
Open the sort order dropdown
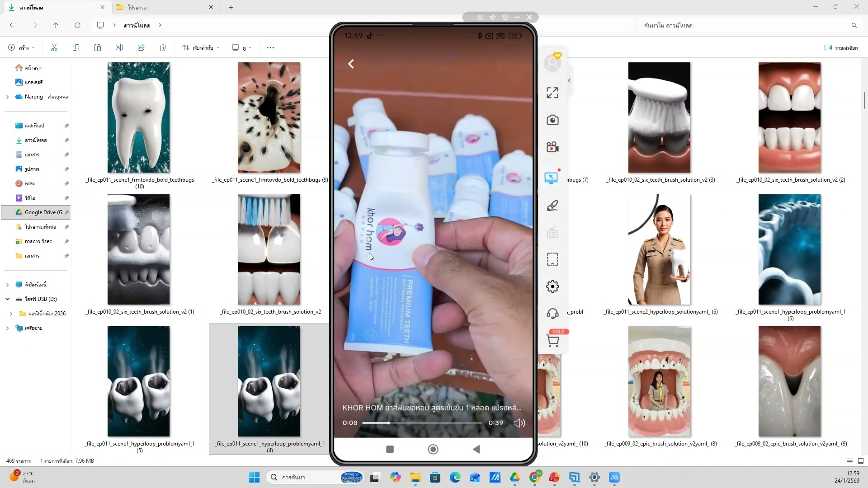[201, 47]
